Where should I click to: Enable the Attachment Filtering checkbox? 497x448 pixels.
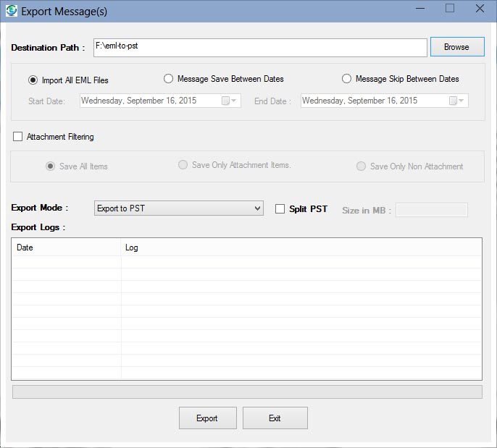[x=18, y=137]
